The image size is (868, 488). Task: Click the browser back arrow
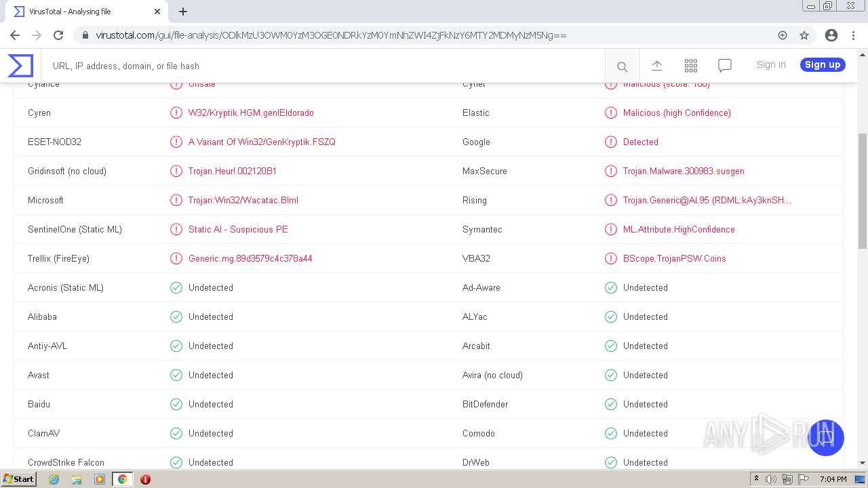point(15,35)
